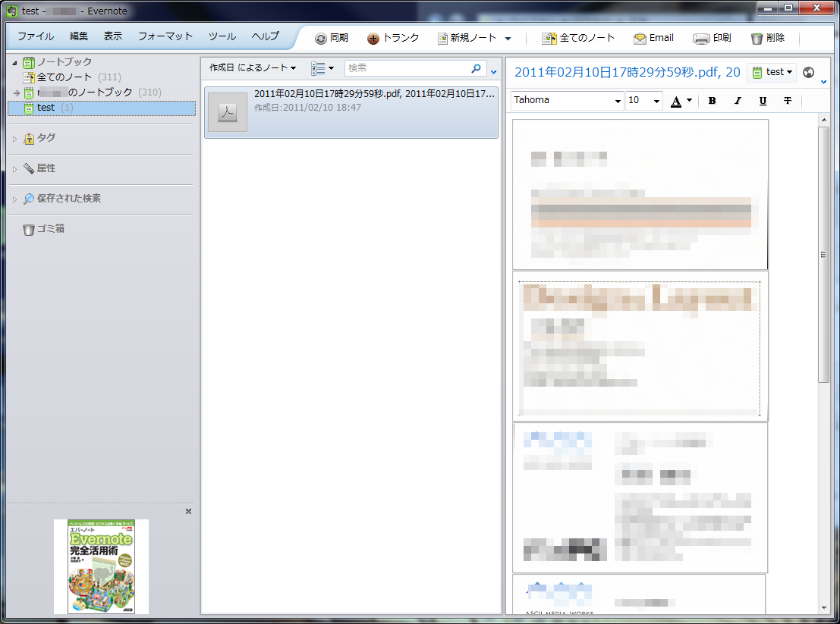Delete the note with the 削除 toolbar button
Viewport: 840px width, 624px height.
pyautogui.click(x=768, y=38)
